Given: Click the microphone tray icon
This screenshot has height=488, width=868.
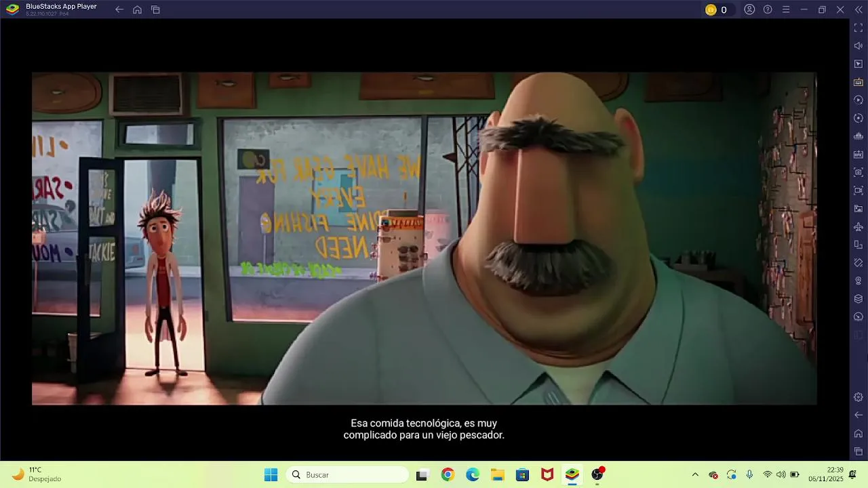Looking at the screenshot, I should pos(749,474).
